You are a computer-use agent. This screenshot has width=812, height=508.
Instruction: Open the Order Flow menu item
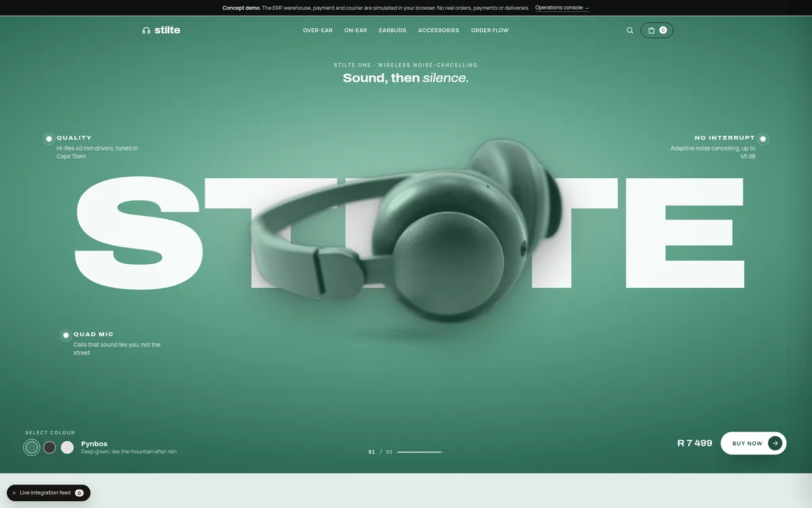490,30
